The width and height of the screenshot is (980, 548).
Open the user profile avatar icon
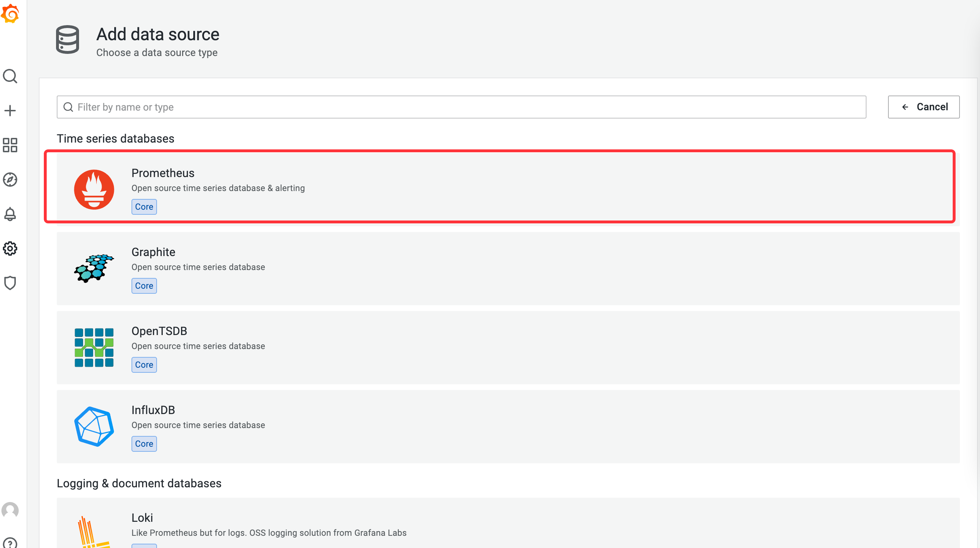[10, 510]
